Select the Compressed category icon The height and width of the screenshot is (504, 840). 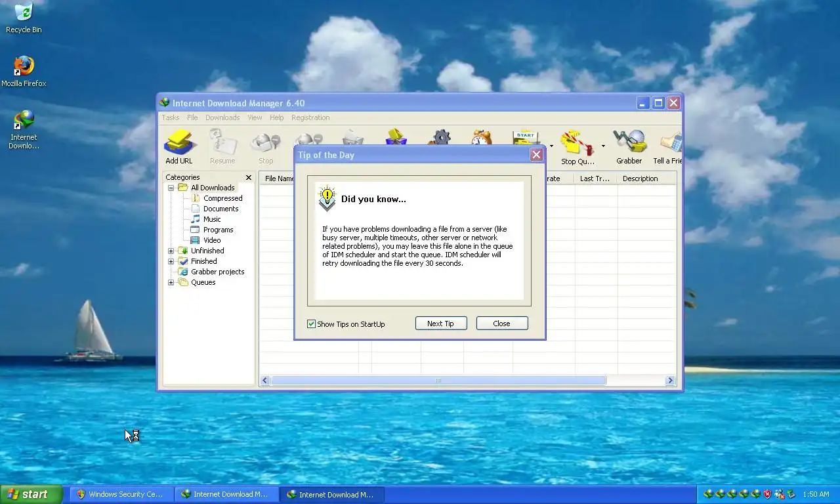(x=196, y=198)
